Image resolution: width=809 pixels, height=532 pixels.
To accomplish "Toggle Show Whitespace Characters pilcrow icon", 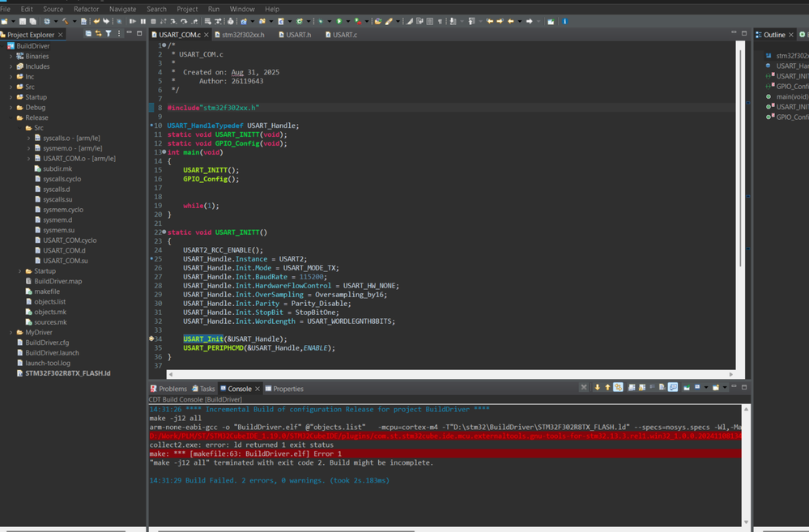I will (440, 22).
